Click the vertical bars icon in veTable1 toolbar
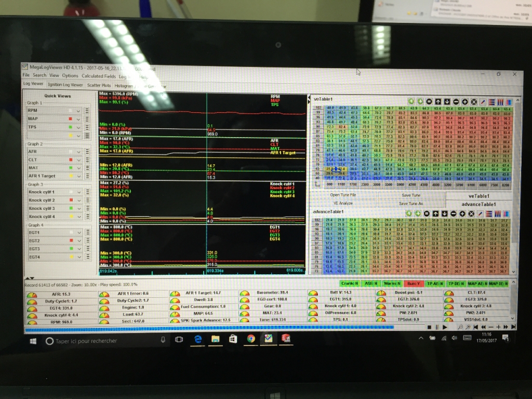Viewport: 532px width, 399px height. [500, 102]
